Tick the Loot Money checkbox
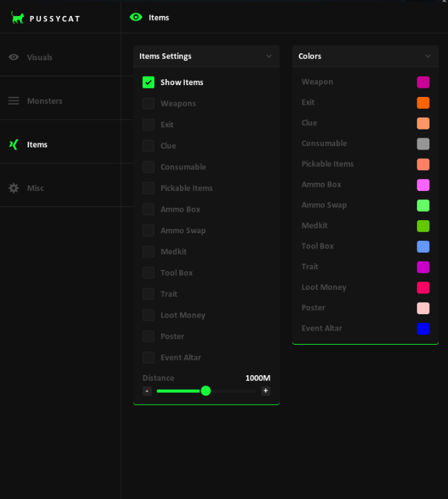This screenshot has width=448, height=499. pos(148,315)
